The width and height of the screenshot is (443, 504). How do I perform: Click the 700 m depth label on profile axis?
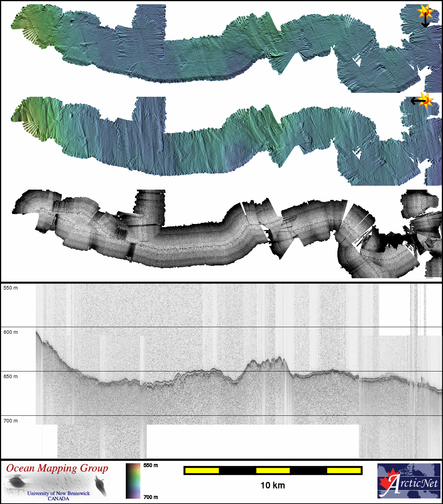(x=11, y=421)
